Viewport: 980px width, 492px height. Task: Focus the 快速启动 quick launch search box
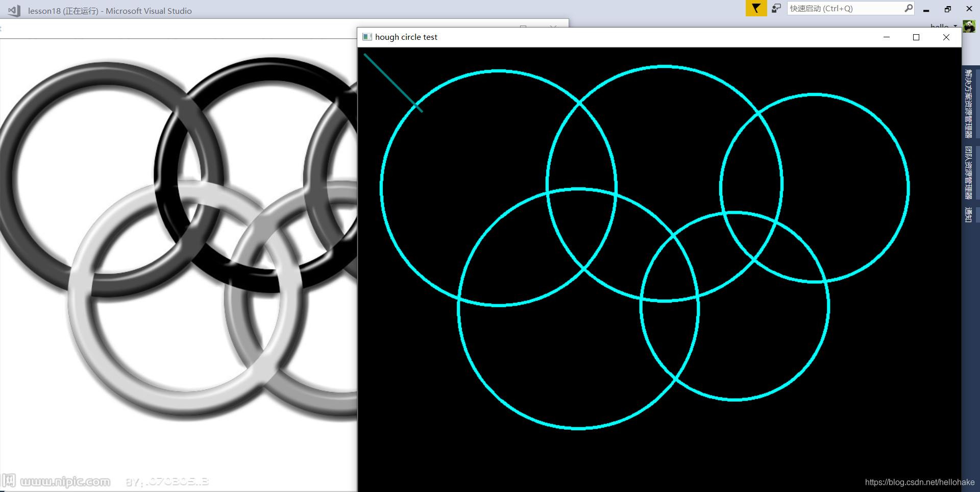(x=850, y=8)
